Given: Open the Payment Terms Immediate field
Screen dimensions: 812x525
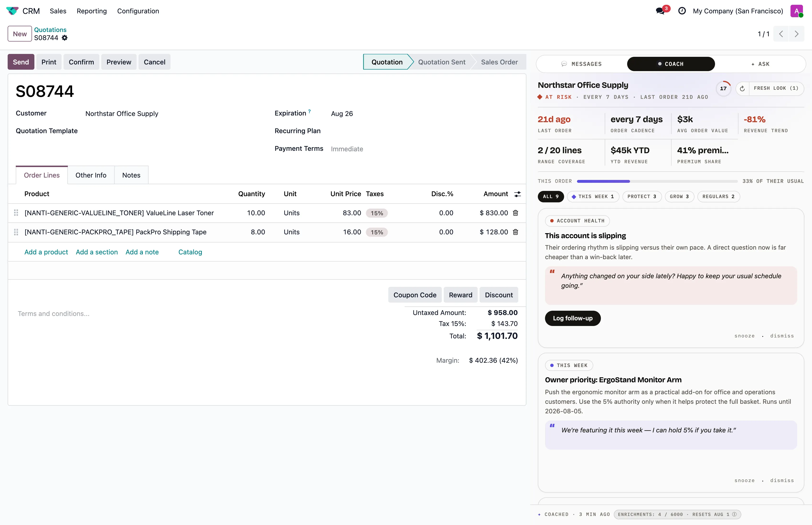Looking at the screenshot, I should point(347,149).
